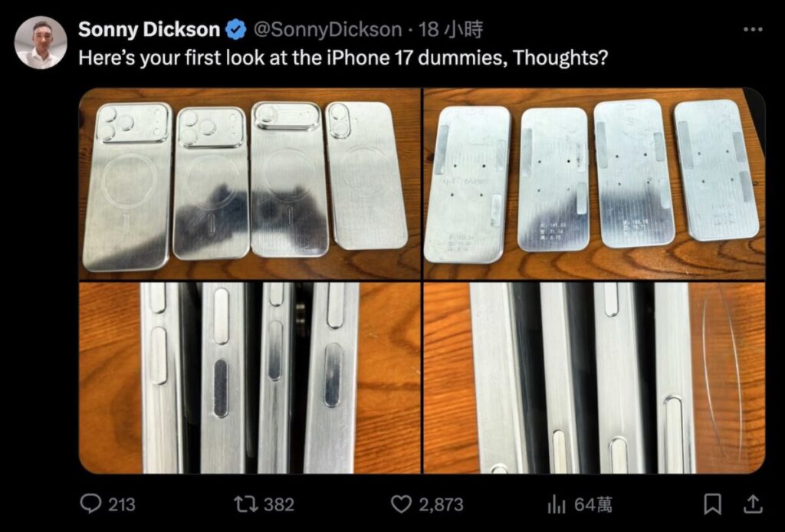Click the 18 hours timestamp
785x532 pixels.
[x=450, y=30]
